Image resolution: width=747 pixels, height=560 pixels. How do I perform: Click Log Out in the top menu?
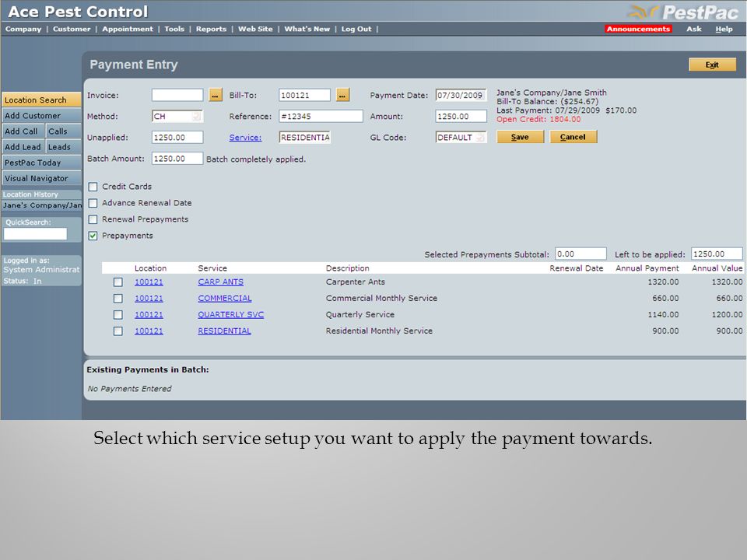point(356,29)
